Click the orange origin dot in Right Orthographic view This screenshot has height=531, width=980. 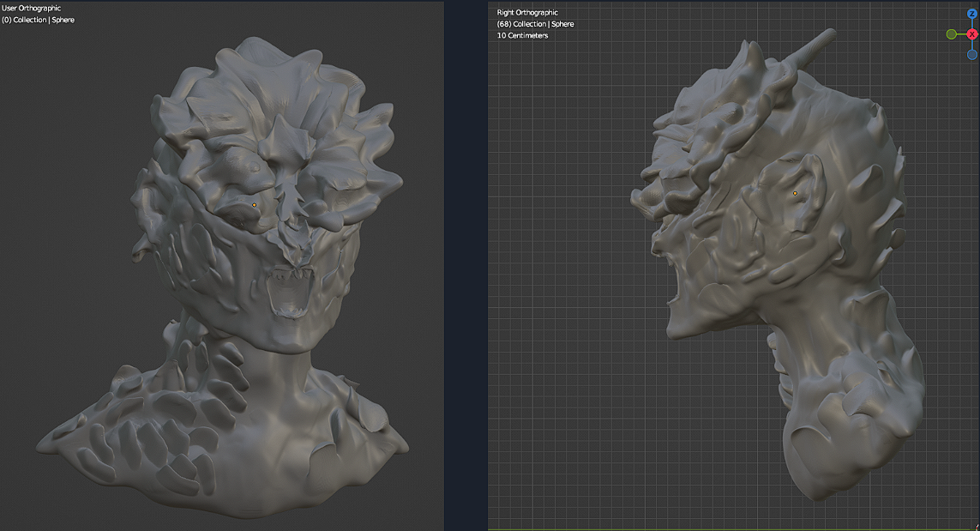(795, 193)
